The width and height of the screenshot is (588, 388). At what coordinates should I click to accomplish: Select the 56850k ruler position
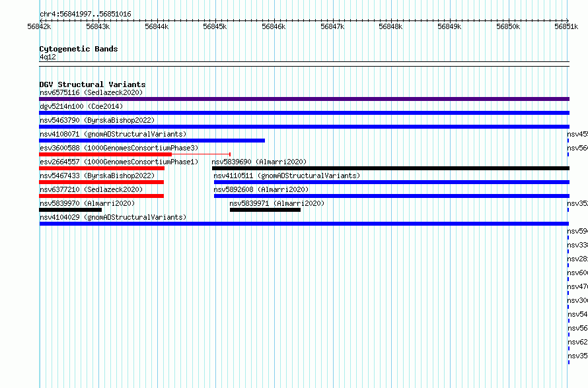[x=509, y=26]
